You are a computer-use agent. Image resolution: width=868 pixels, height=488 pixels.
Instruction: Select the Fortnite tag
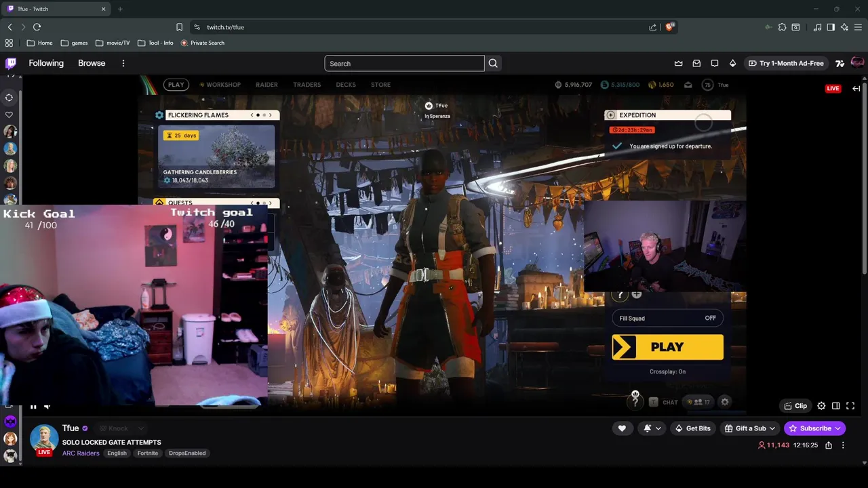click(147, 453)
